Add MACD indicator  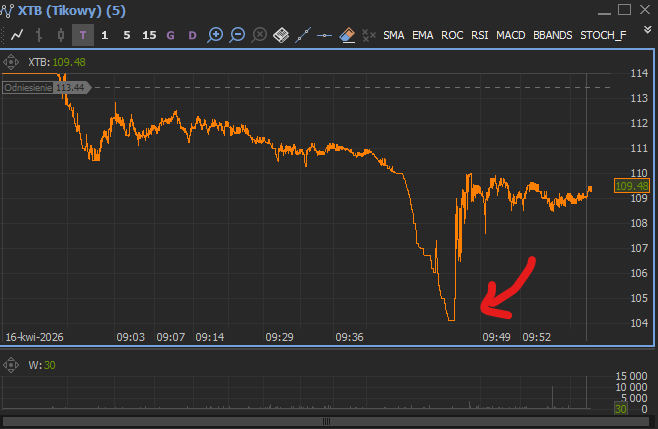pyautogui.click(x=511, y=35)
